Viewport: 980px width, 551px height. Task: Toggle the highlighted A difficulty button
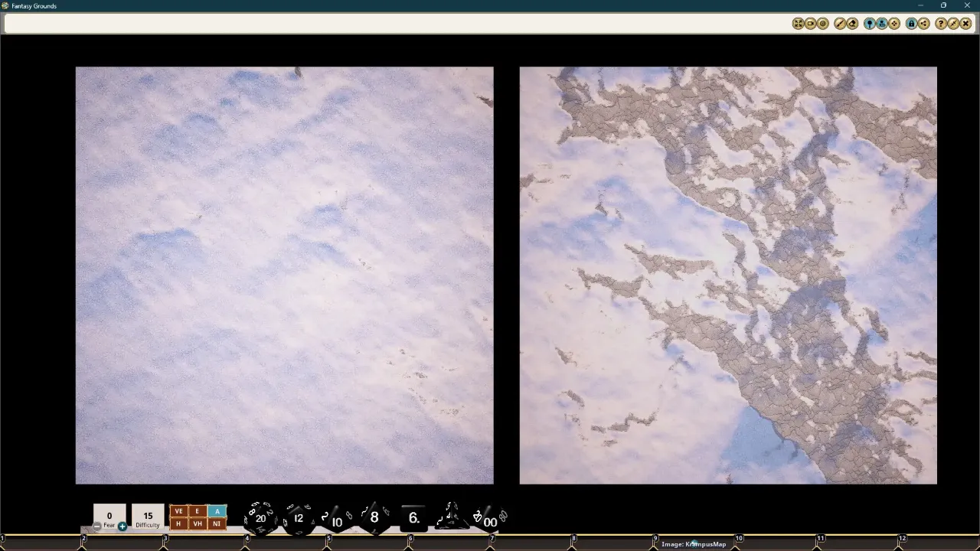[x=217, y=511]
